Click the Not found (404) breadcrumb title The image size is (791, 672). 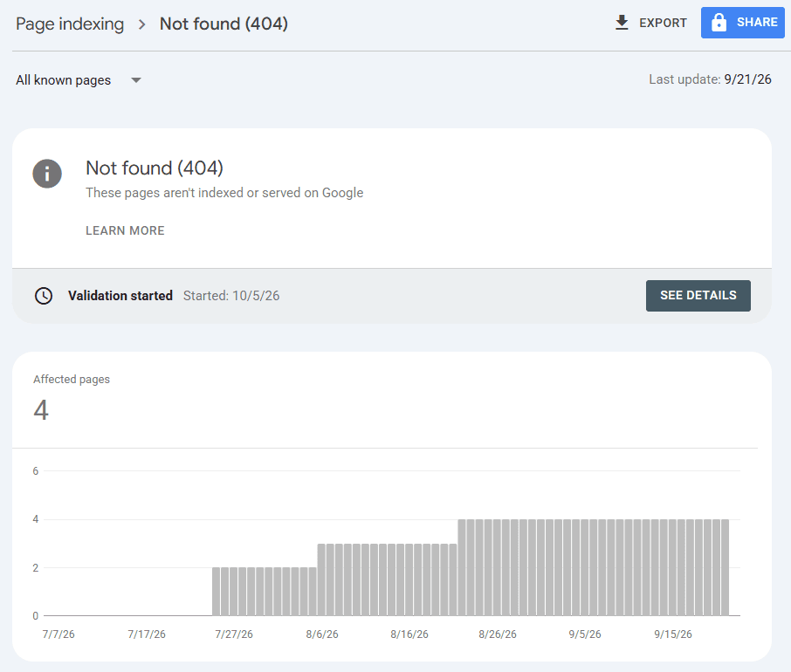click(224, 24)
